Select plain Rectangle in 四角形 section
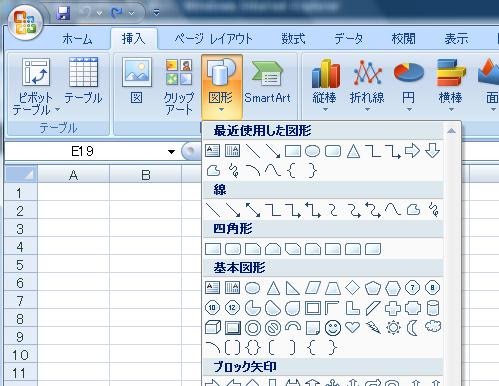This screenshot has width=499, height=386. [213, 249]
